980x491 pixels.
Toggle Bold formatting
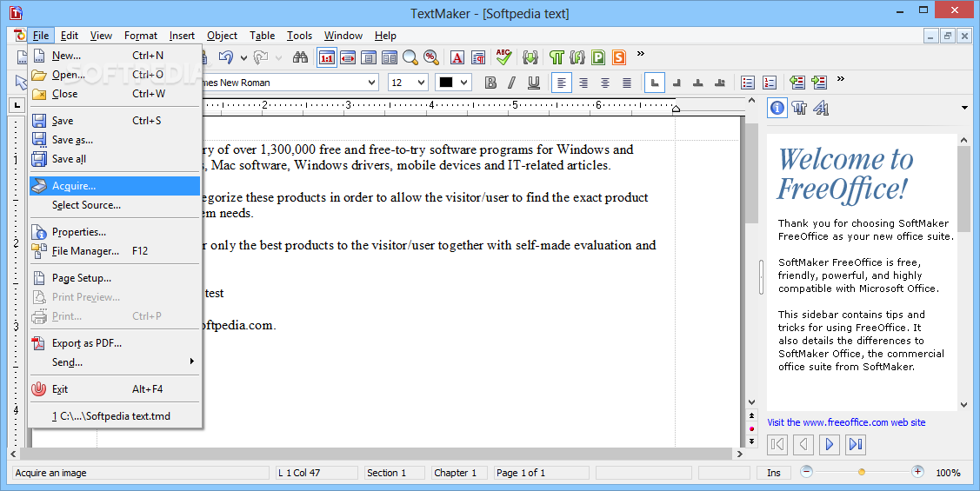[x=490, y=83]
